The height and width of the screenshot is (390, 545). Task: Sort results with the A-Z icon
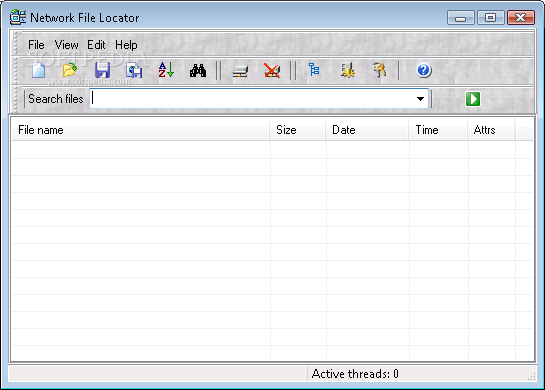coord(166,70)
